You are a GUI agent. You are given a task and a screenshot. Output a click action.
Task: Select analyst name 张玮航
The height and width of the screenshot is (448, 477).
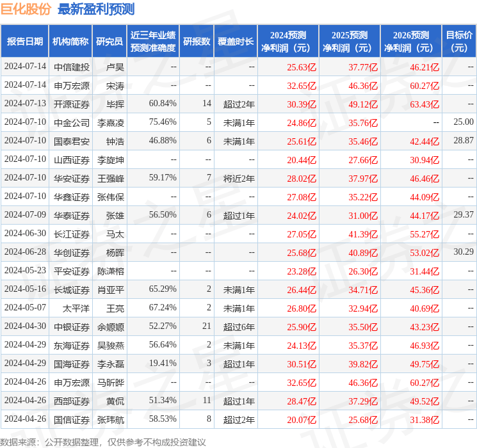(x=111, y=420)
